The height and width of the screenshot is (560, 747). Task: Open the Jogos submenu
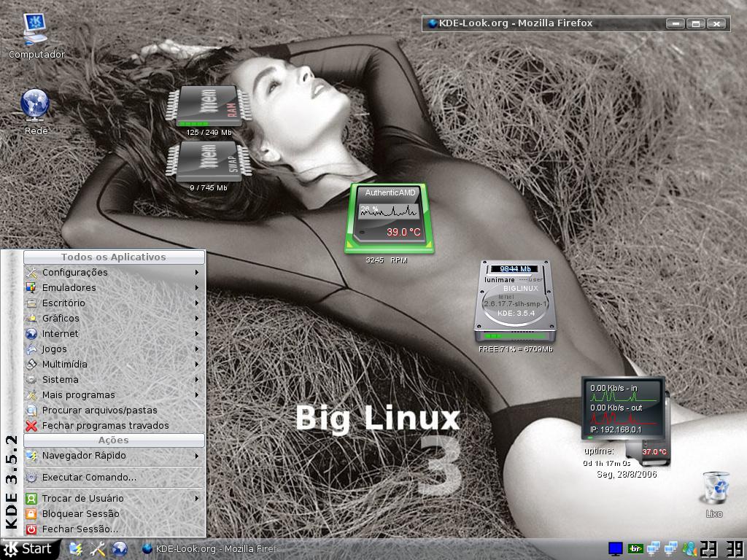[x=115, y=349]
